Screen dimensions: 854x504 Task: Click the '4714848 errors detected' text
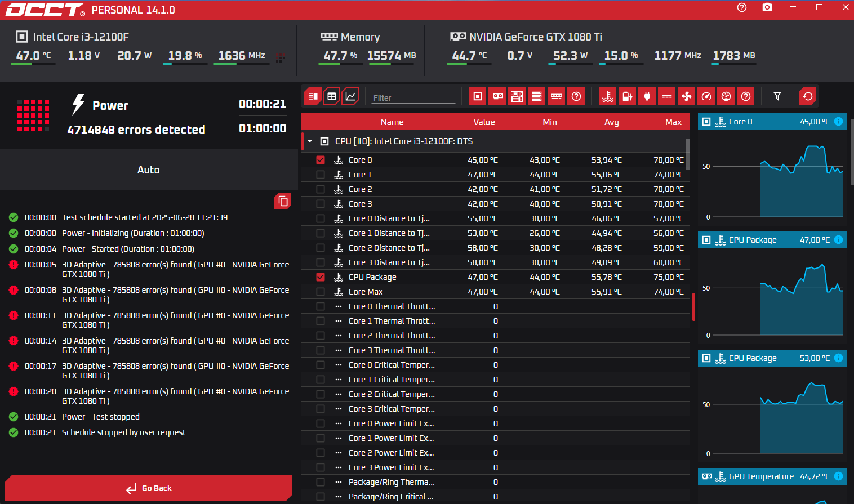(x=136, y=130)
